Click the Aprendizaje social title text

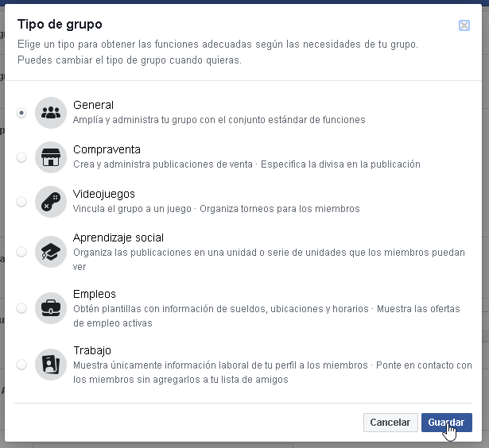point(118,238)
